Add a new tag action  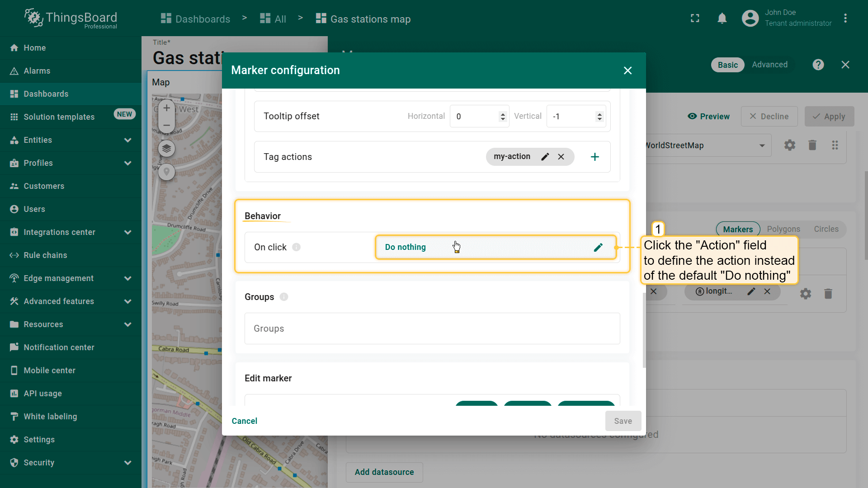(x=595, y=157)
